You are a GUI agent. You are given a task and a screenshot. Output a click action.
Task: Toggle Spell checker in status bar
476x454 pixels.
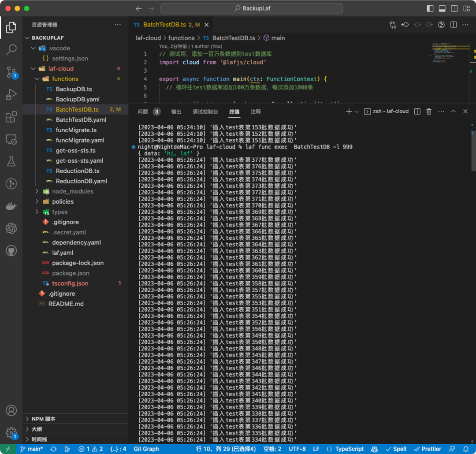tap(395, 449)
